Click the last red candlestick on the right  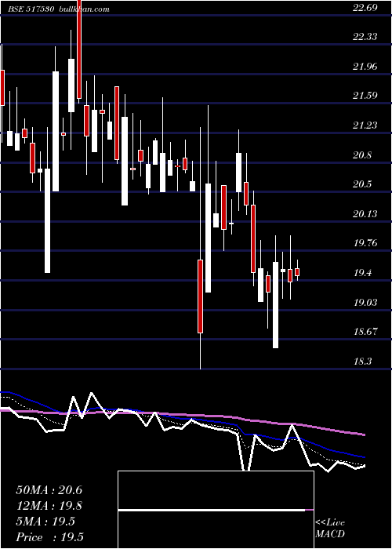click(297, 272)
